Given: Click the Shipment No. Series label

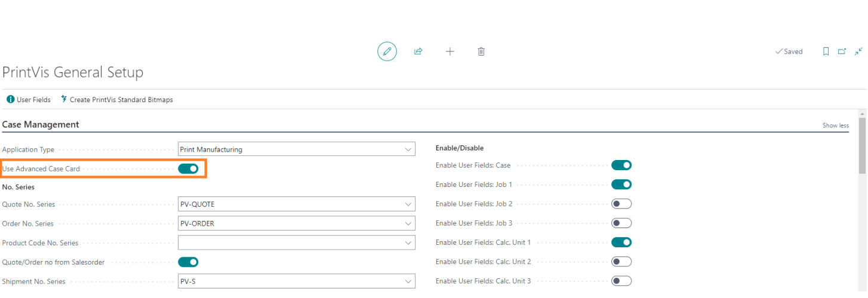Looking at the screenshot, I should point(33,281).
